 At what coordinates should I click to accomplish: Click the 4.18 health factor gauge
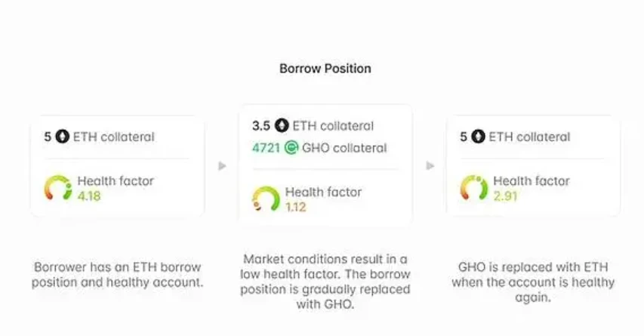click(58, 188)
